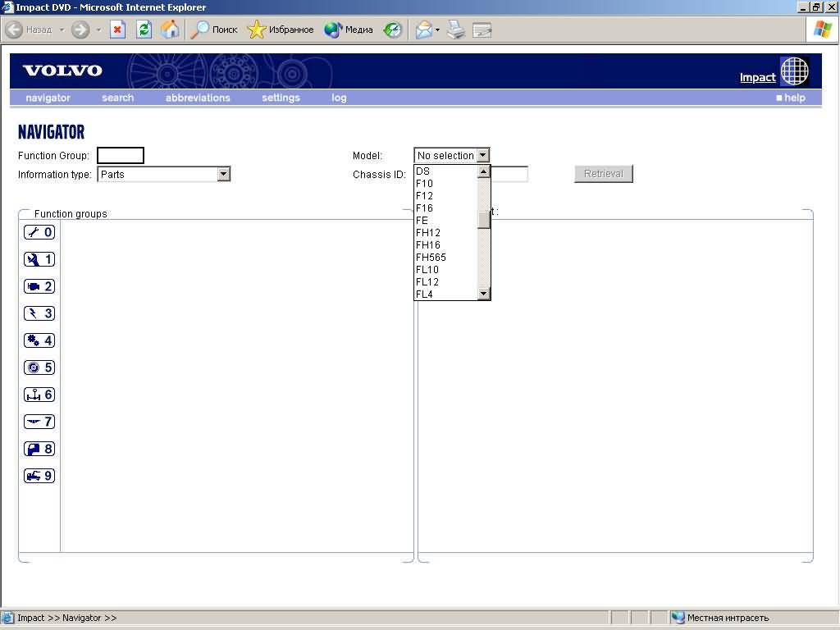Click the Edit toolbar icon next to printer

coord(482,30)
